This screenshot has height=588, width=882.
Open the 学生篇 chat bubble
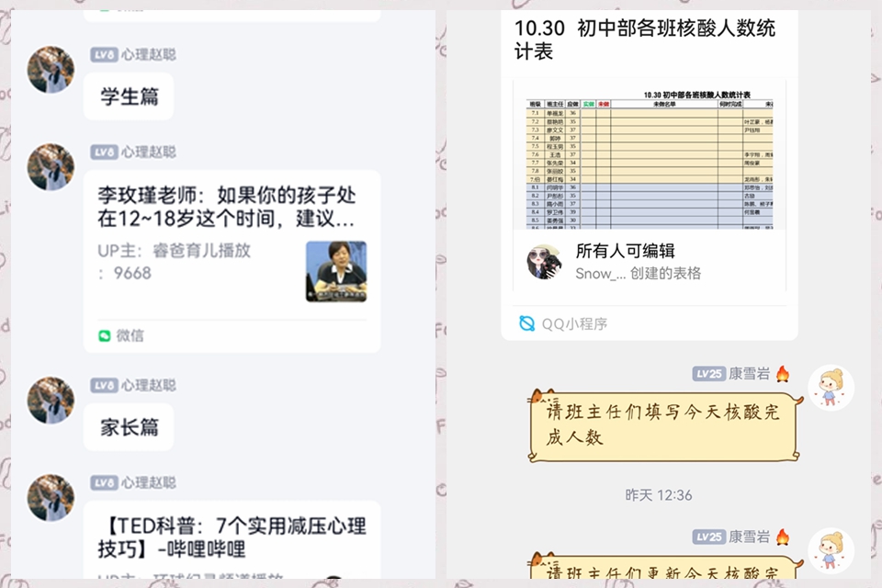(129, 96)
